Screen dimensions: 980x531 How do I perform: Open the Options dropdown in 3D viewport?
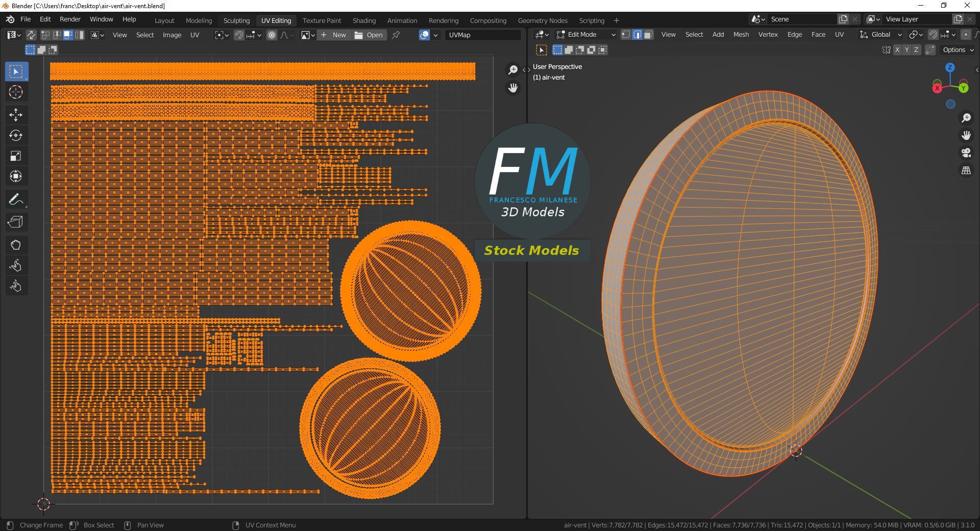958,50
